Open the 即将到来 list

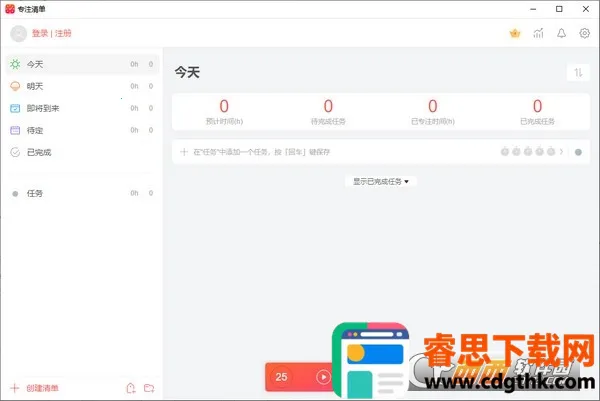[43, 108]
